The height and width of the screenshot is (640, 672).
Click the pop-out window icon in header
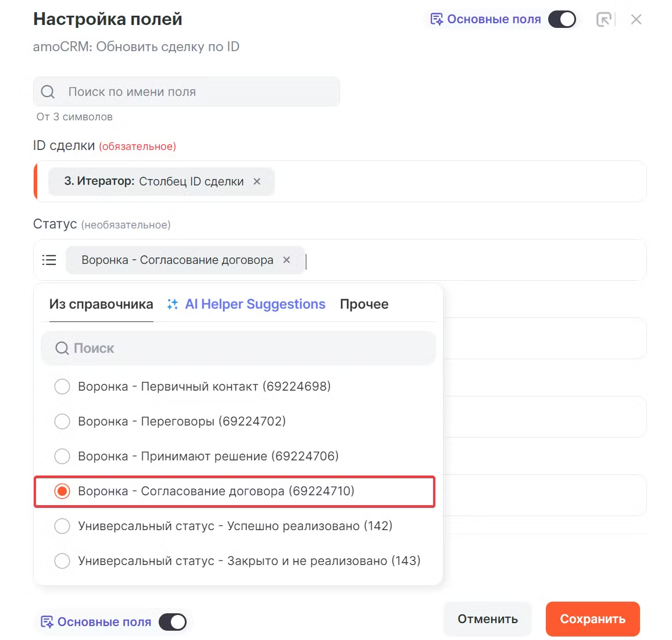[x=605, y=20]
